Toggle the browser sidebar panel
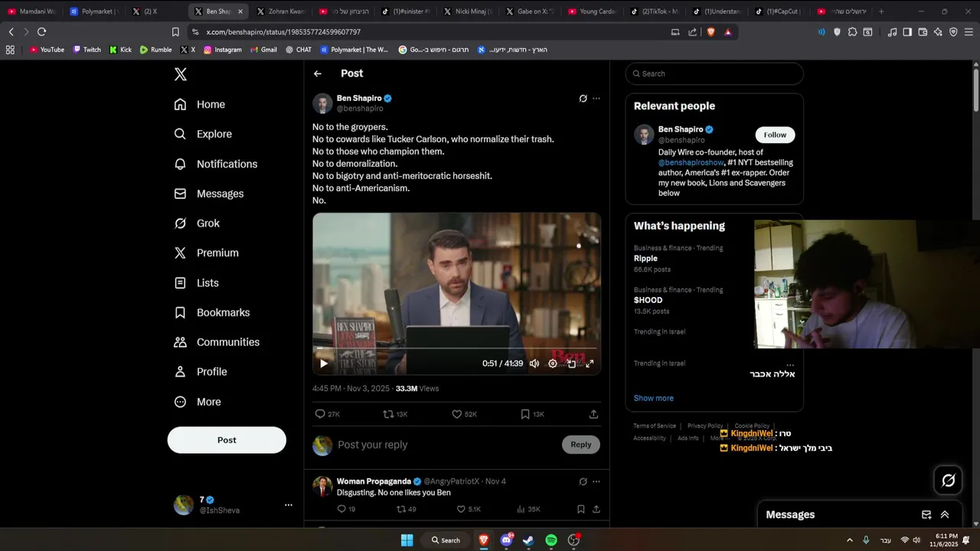 (907, 32)
